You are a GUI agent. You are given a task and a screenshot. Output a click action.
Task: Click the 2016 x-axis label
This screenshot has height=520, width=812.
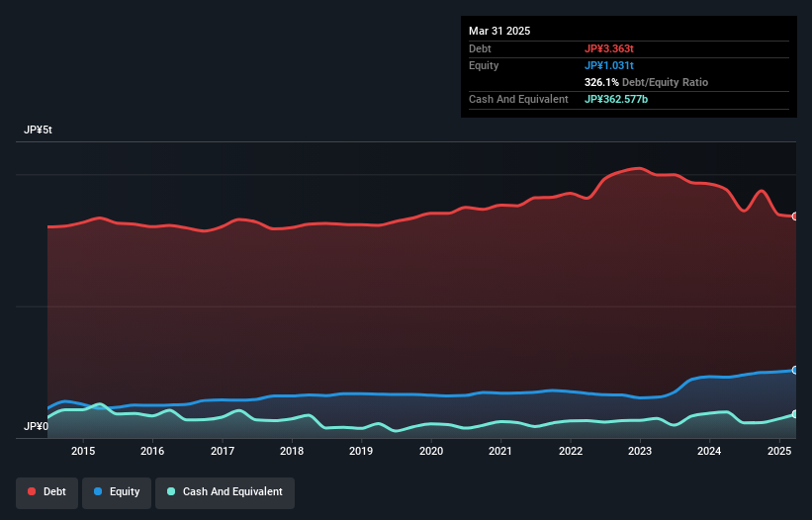pyautogui.click(x=152, y=451)
